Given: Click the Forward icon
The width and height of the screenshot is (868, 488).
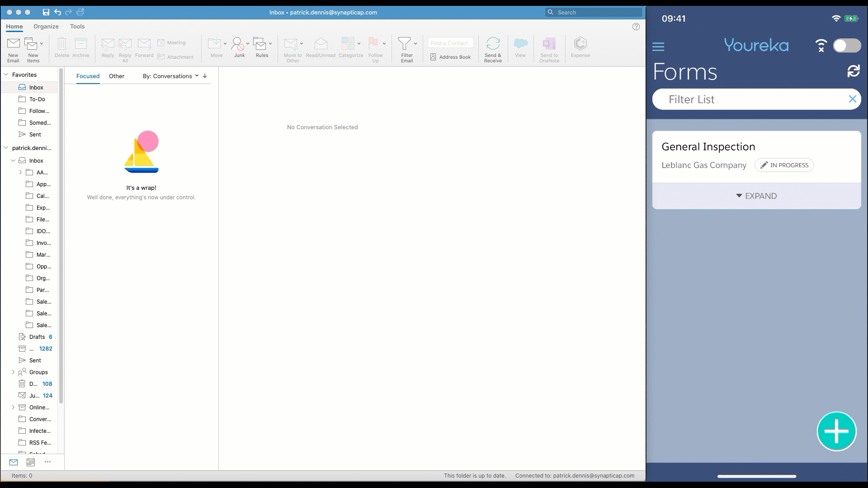Looking at the screenshot, I should (x=144, y=44).
